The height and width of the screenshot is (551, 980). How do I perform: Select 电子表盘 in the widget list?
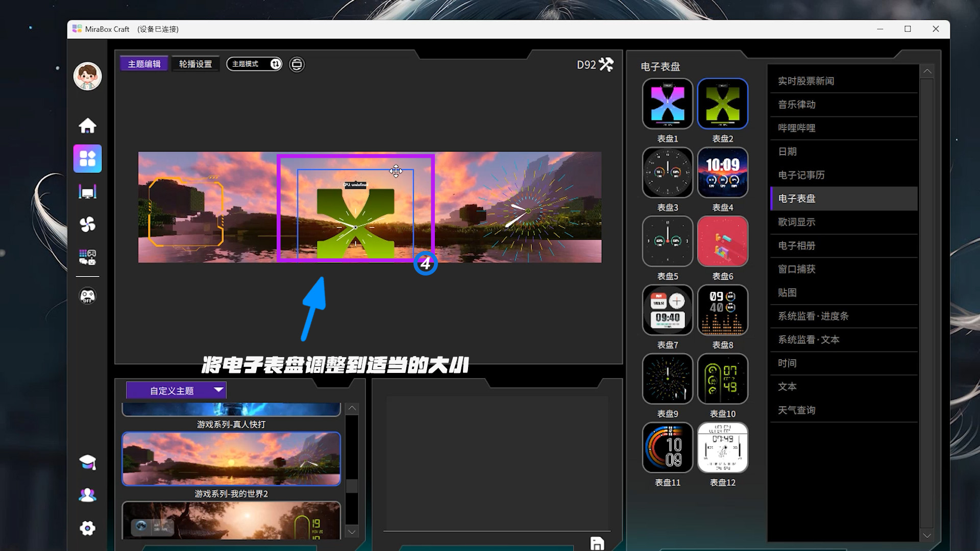tap(844, 198)
